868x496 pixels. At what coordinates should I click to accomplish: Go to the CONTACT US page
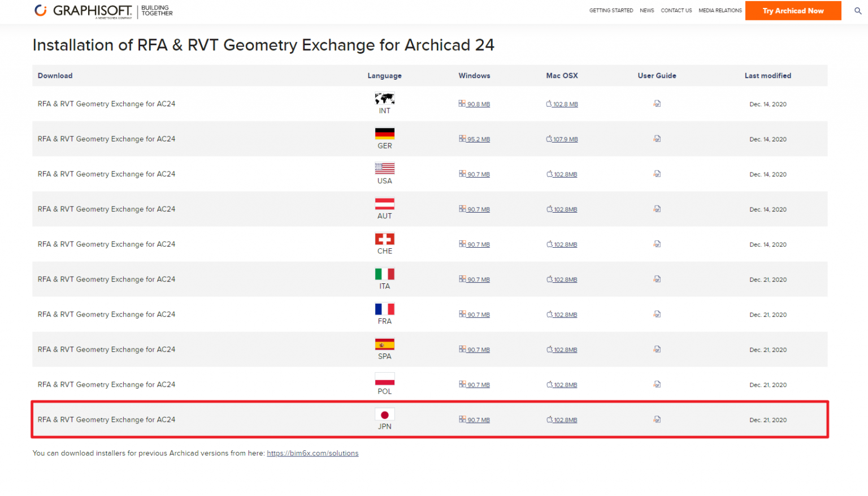click(x=676, y=10)
